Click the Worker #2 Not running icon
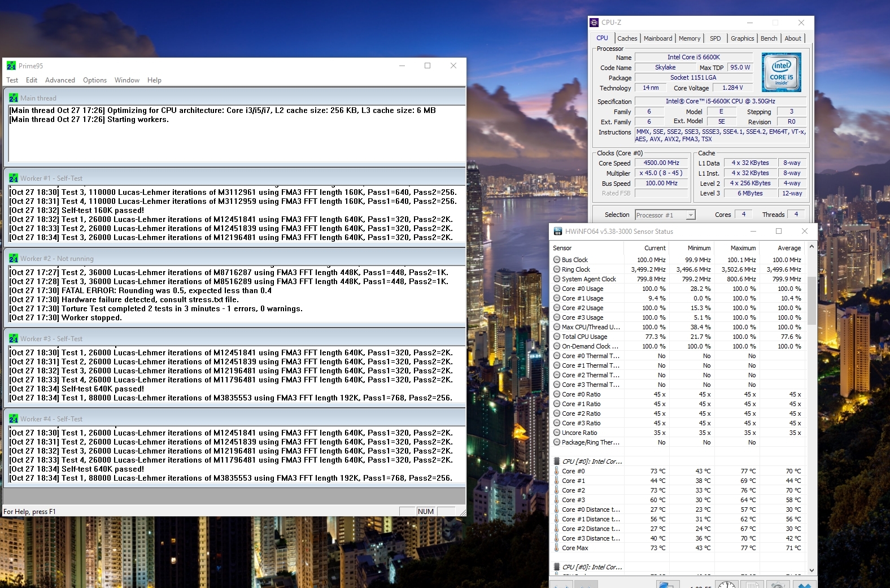This screenshot has width=890, height=588. click(x=14, y=258)
